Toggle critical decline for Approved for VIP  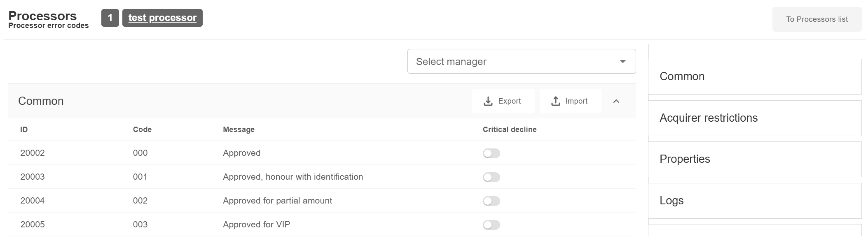click(x=491, y=225)
